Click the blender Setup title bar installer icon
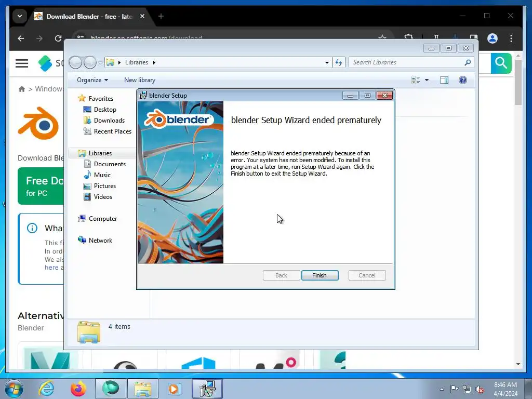 (143, 96)
